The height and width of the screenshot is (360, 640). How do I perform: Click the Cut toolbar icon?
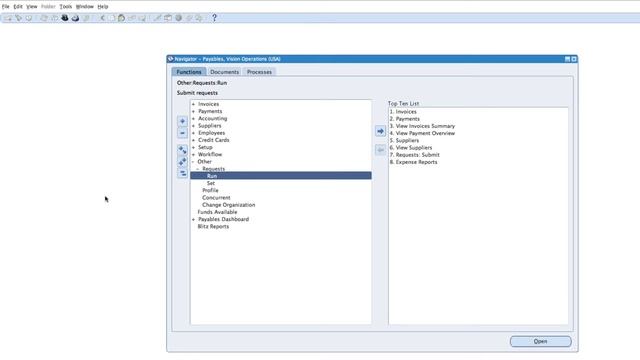102,18
